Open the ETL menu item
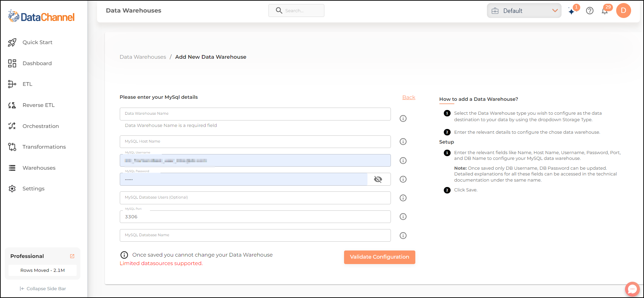The width and height of the screenshot is (644, 298). point(27,84)
